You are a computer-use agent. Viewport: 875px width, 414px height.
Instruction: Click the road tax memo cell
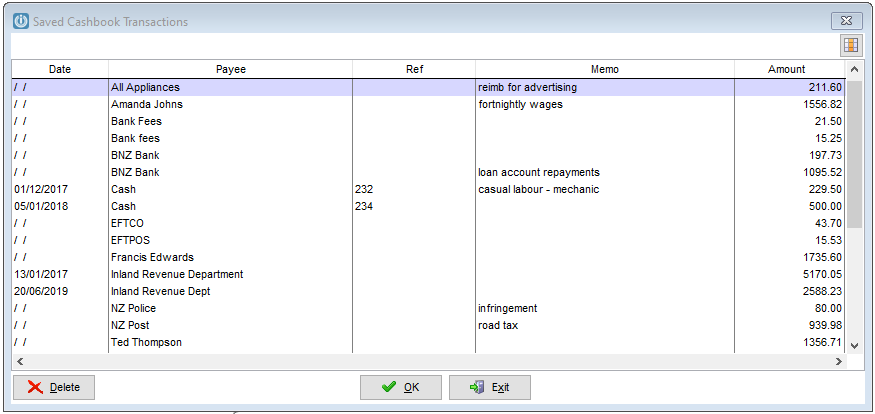498,325
